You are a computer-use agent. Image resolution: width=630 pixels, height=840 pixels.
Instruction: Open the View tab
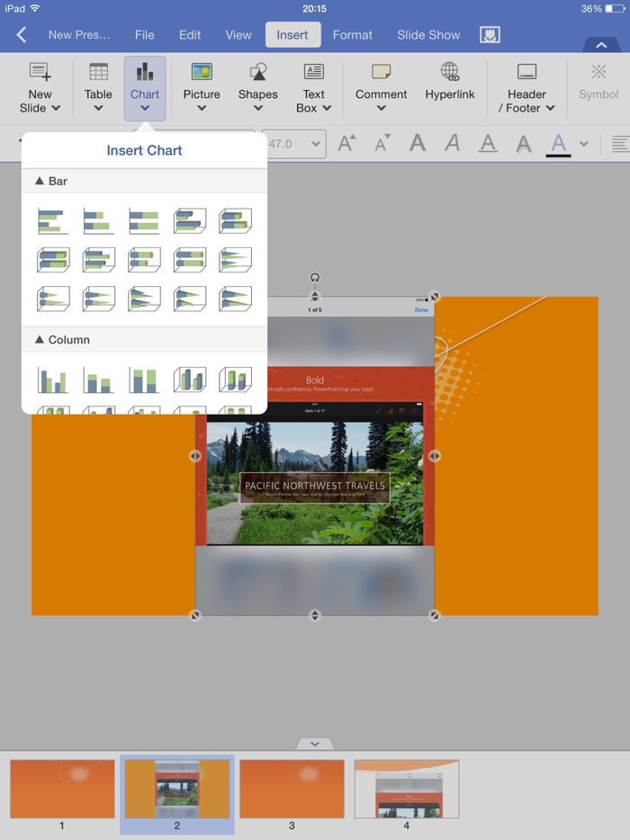coord(238,35)
